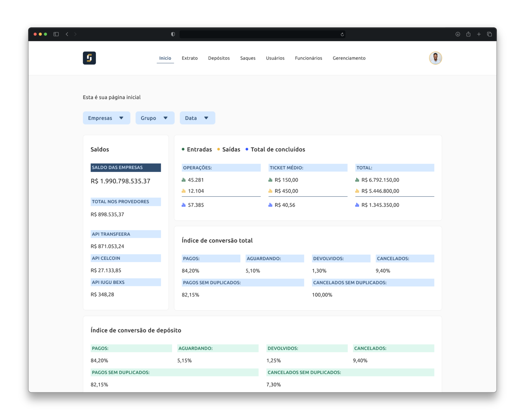Screen dimensions: 525x420
Task: Click the API TRANSFEERA label
Action: [126, 234]
